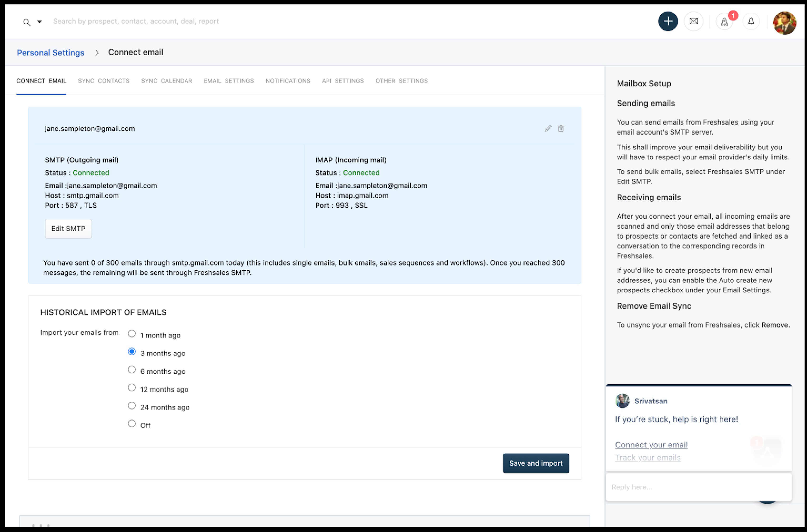807x532 pixels.
Task: Click the Edit SMTP button
Action: point(68,228)
